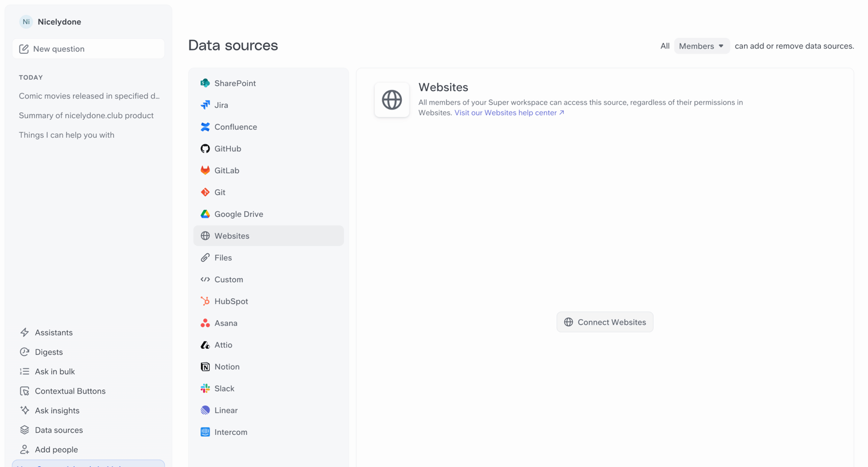Click the Custom code brackets icon

coord(205,279)
